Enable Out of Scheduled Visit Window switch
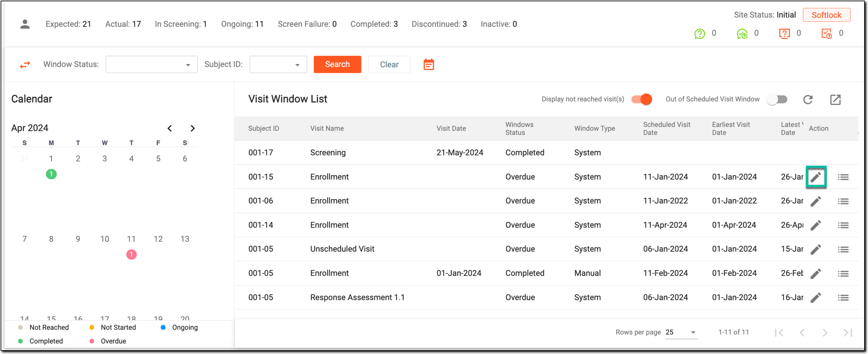This screenshot has width=868, height=354. pos(777,100)
